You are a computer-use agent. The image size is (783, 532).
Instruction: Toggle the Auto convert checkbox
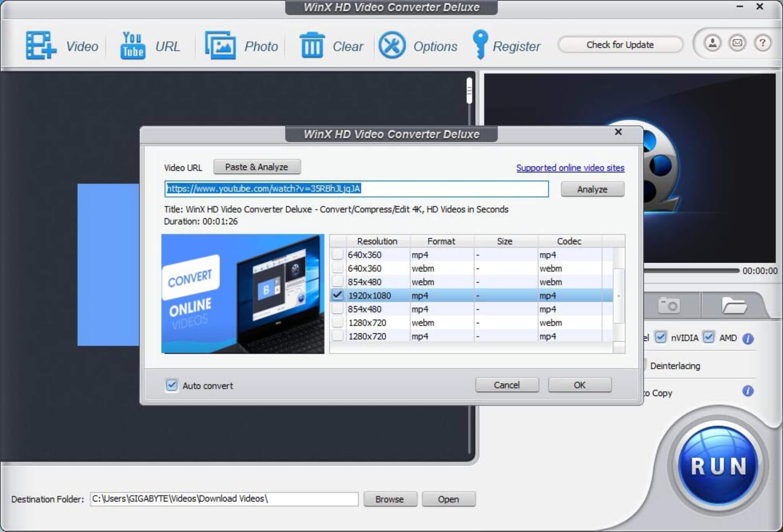(172, 385)
